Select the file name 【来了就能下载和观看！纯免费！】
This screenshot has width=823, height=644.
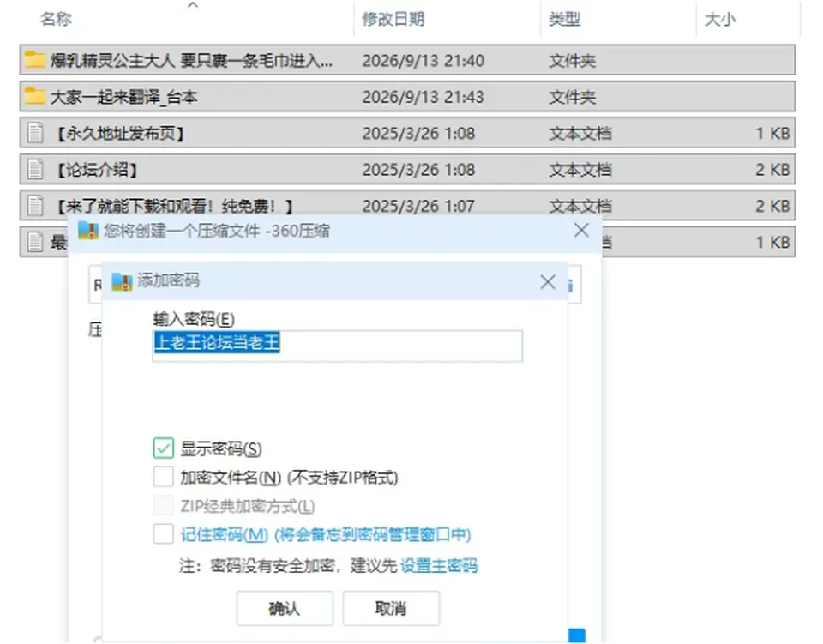174,206
